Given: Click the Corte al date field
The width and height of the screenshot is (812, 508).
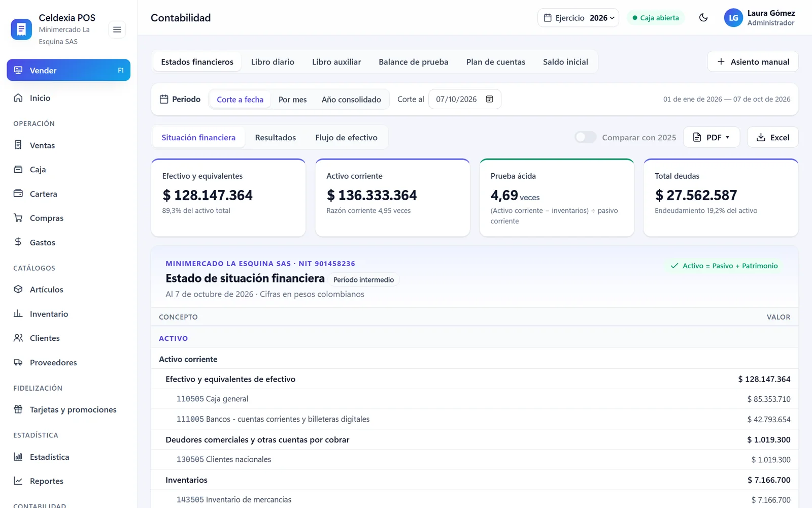Looking at the screenshot, I should (x=465, y=99).
